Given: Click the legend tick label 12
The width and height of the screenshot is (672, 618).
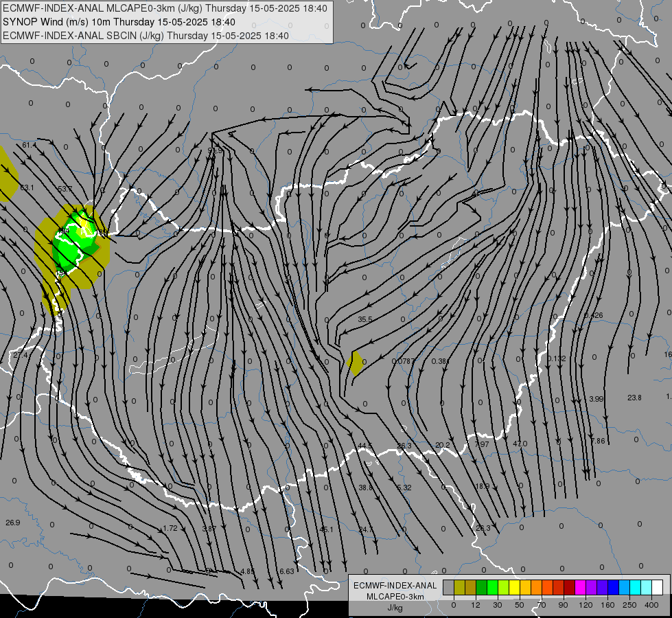Looking at the screenshot, I should pyautogui.click(x=476, y=605).
